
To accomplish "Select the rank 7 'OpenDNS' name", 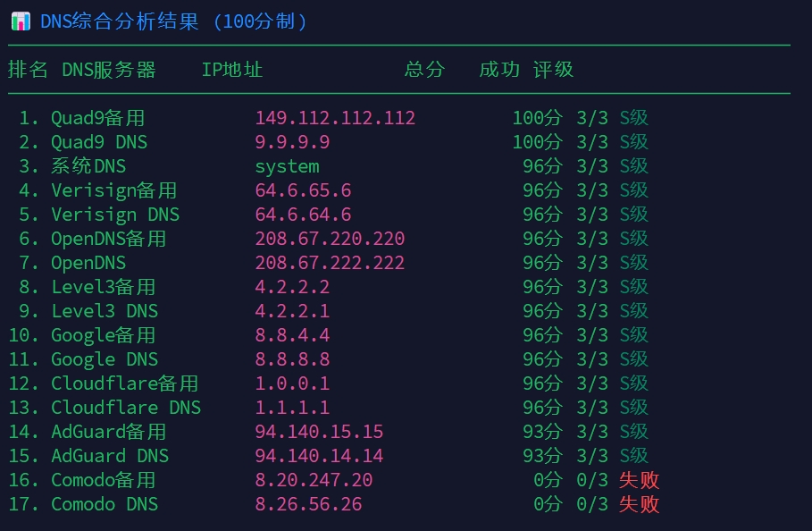I will 88,263.
